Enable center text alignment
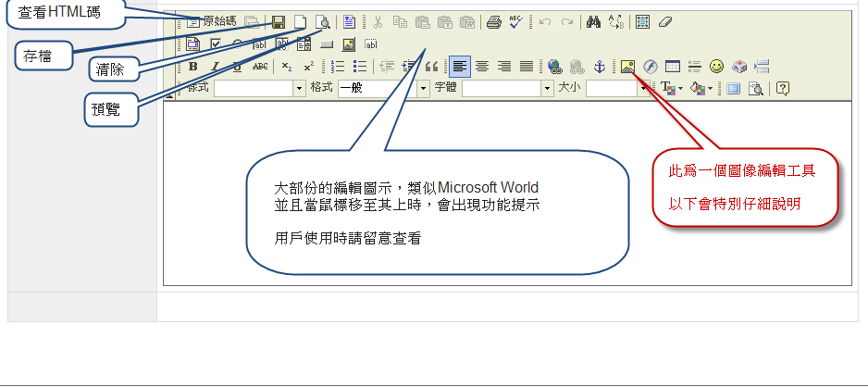868x387 pixels. click(x=482, y=66)
